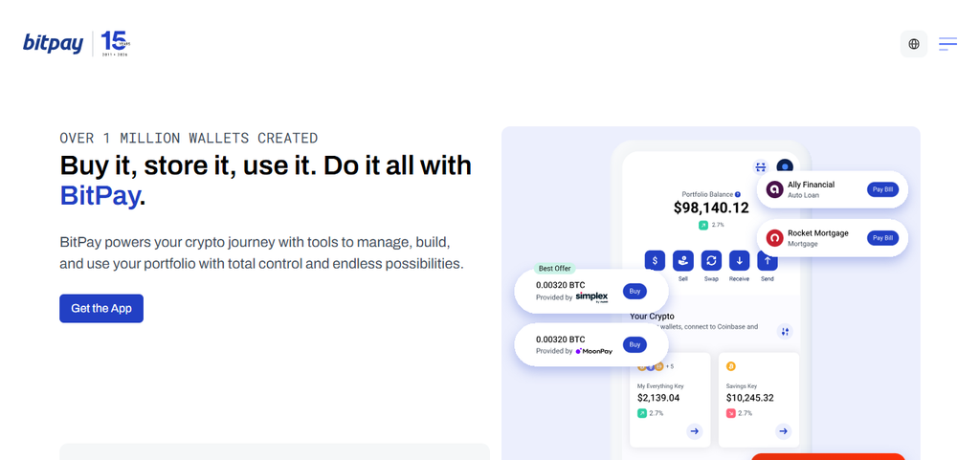Tap the Receive down-arrow icon

coord(740,260)
